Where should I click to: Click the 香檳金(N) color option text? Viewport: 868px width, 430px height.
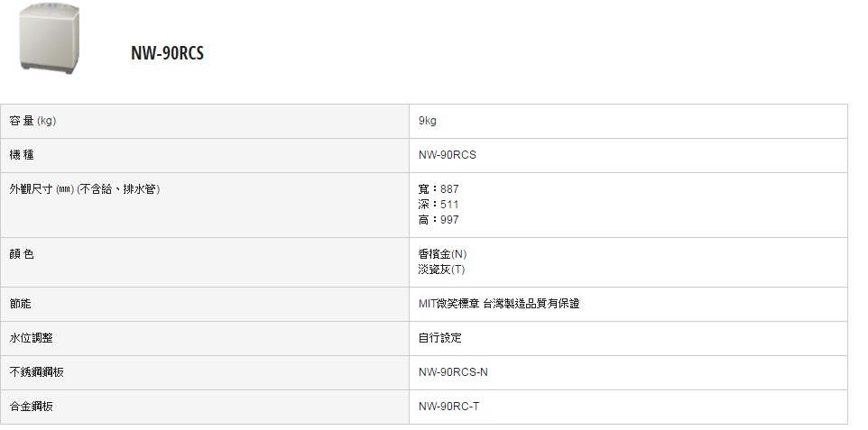[x=443, y=254]
